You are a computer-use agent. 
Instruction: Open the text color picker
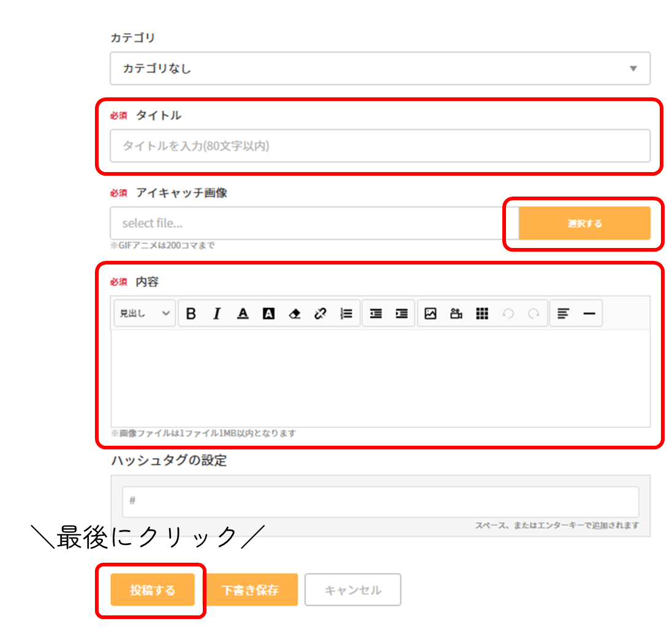243,313
